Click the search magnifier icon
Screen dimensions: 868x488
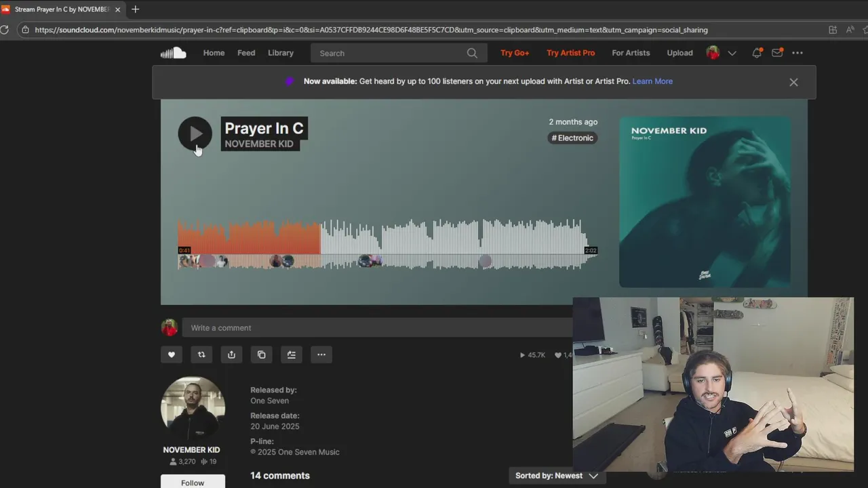pyautogui.click(x=472, y=53)
